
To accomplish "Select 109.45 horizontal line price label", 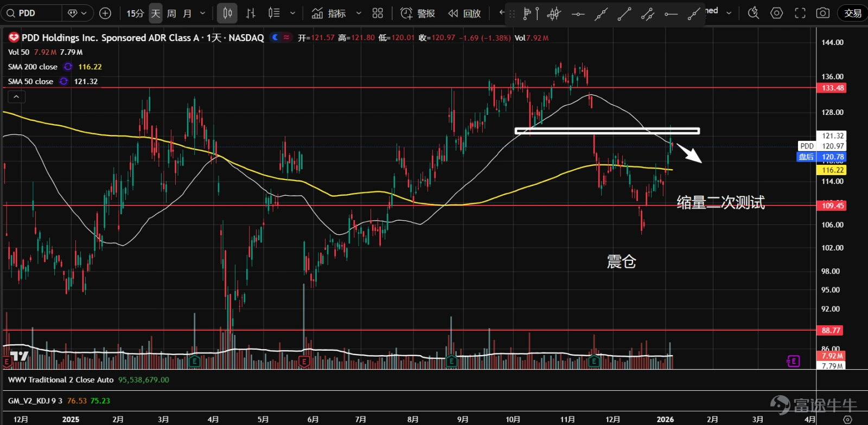I will [832, 205].
